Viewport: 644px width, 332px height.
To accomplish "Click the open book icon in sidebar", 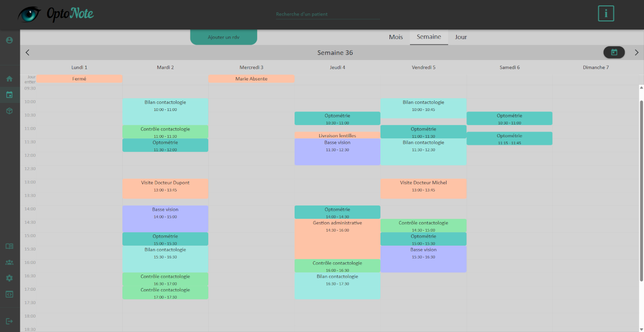I will pos(9,246).
